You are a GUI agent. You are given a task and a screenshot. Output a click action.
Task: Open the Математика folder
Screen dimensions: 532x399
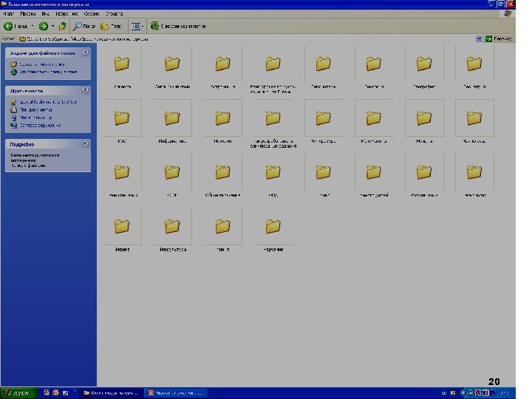click(374, 123)
